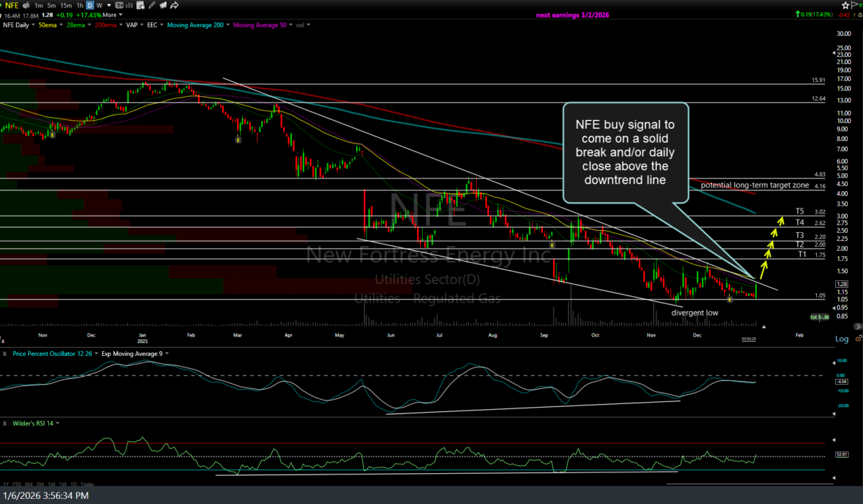Screen dimensions: 863x504
Task: Open the chart type bars icon
Action: coord(129,5)
